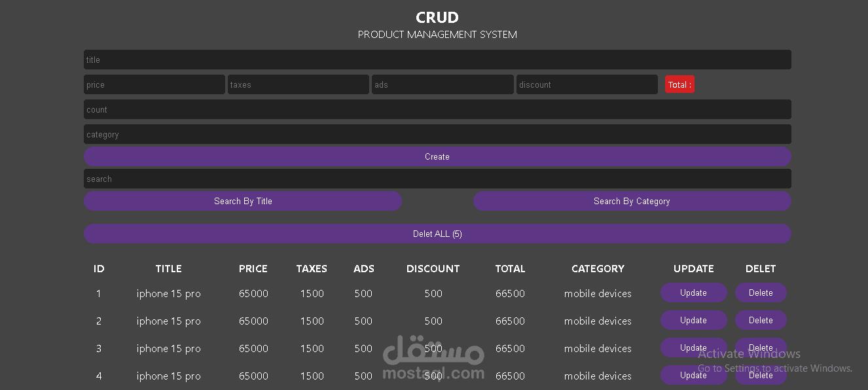Click the DISCOUNT column header
Image resolution: width=868 pixels, height=390 pixels.
433,268
